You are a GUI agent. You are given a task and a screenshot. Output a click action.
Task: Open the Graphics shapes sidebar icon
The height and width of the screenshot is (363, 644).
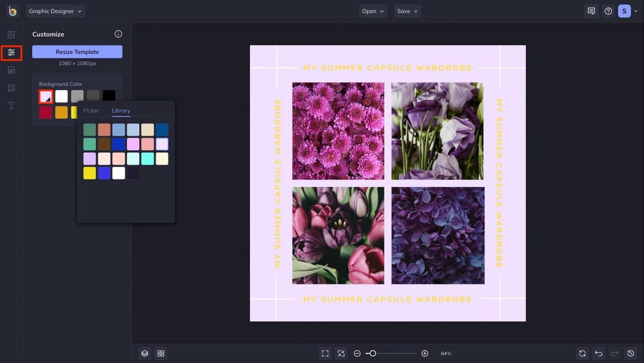pos(11,88)
